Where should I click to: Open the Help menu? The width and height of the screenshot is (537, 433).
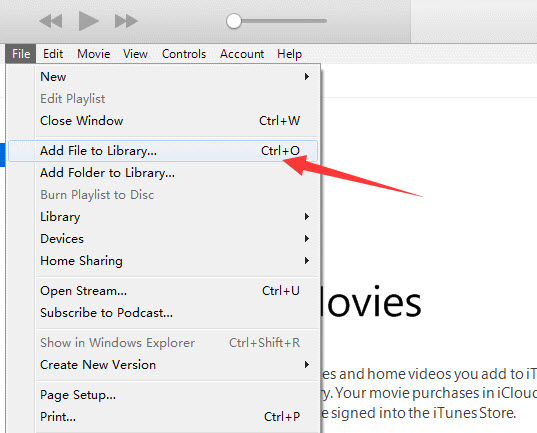[289, 54]
